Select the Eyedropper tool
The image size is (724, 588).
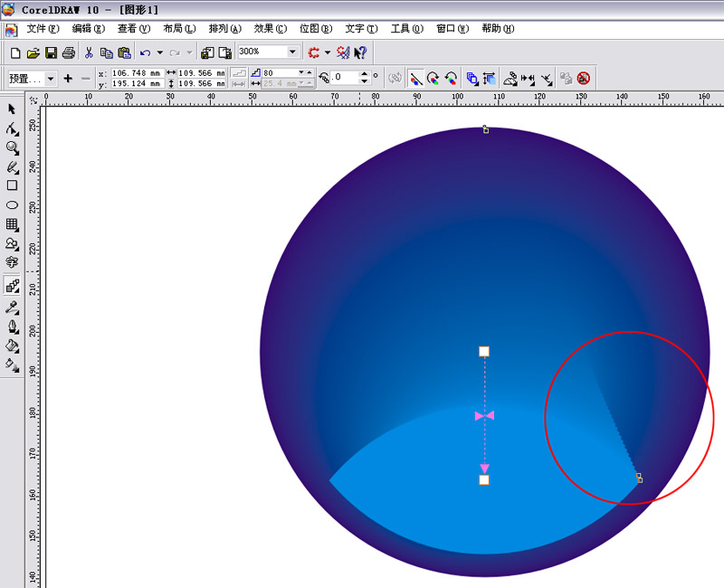click(12, 308)
